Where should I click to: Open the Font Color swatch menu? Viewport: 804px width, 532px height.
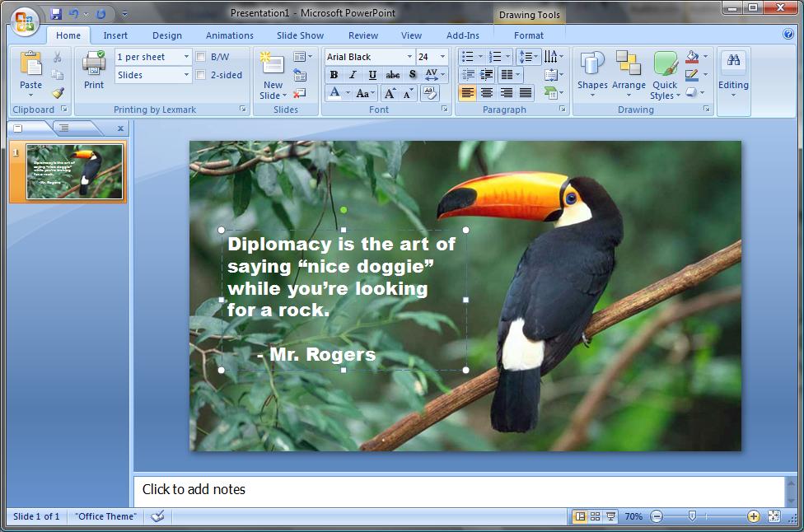[347, 91]
